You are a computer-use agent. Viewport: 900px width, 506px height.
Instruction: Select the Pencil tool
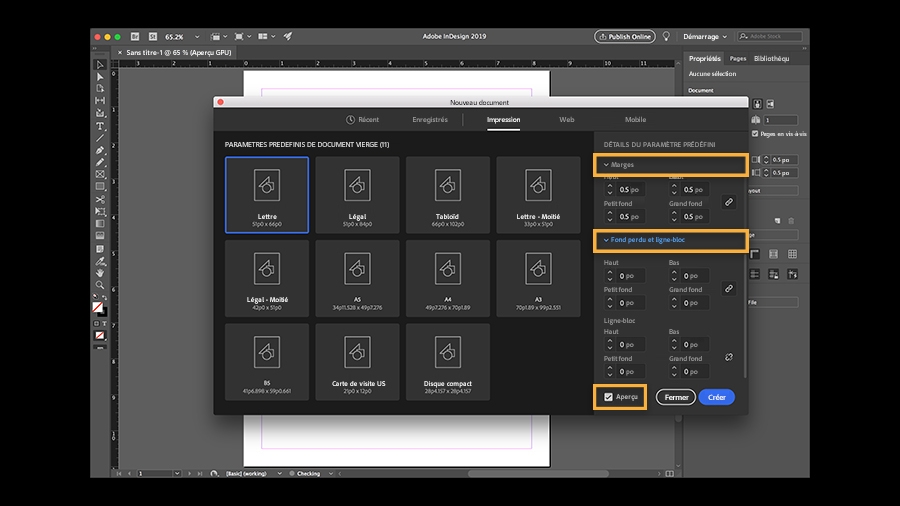point(100,162)
